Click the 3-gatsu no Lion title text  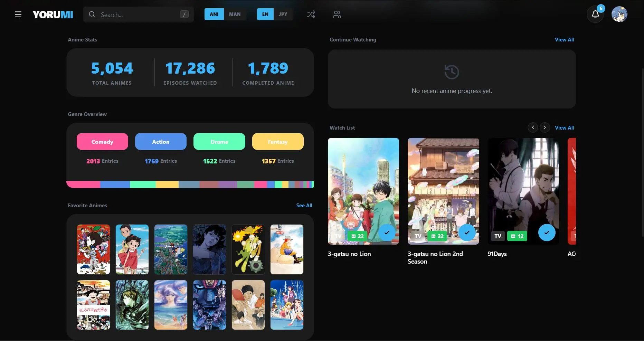[x=349, y=254]
